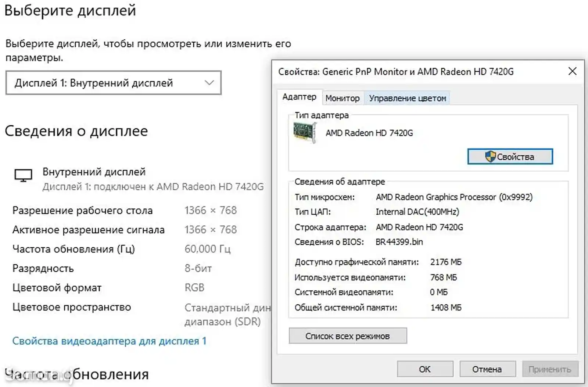Open the Управление цветом tab
This screenshot has height=387, width=588.
(x=407, y=98)
